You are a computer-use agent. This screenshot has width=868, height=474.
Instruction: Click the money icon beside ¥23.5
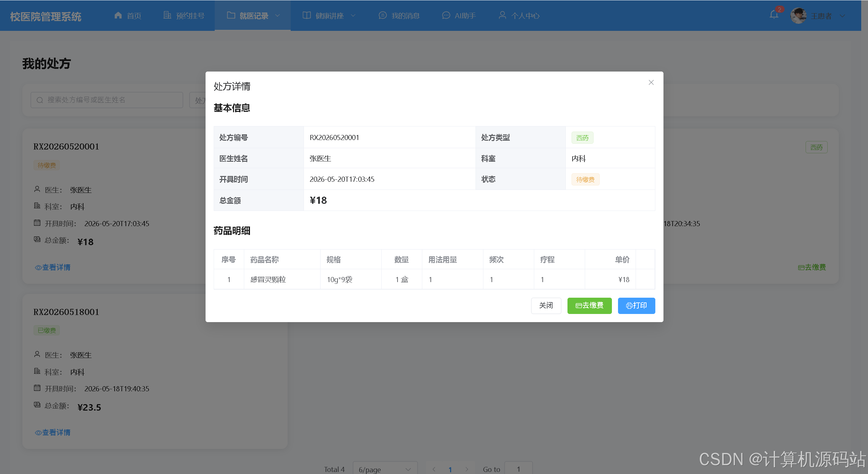37,404
